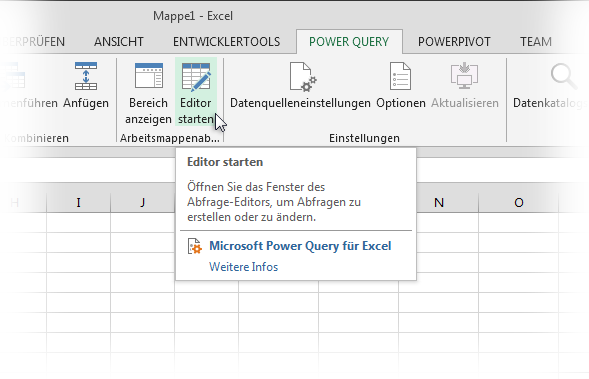Screen dimensions: 589x379
Task: Open Datenquelleneinstellungen data source settings
Action: tap(300, 86)
